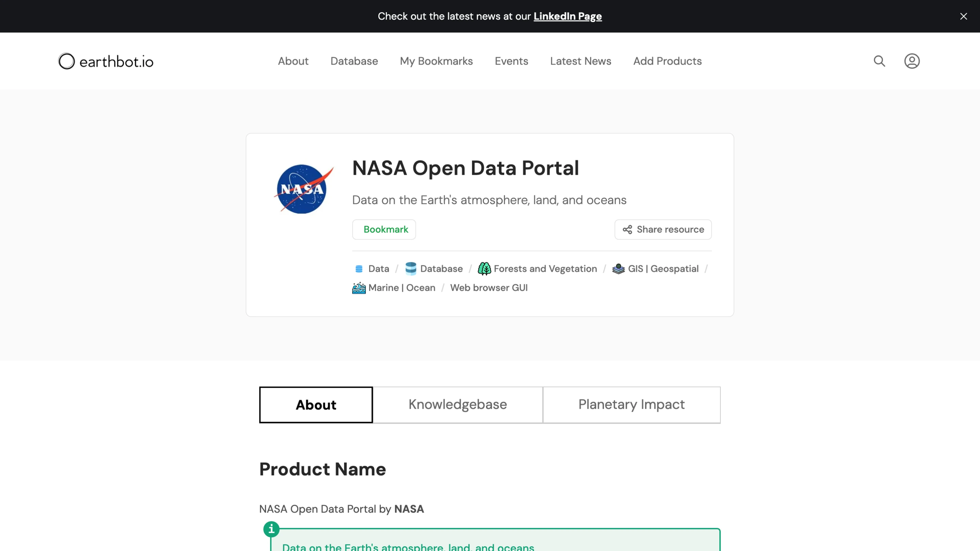This screenshot has height=551, width=980.
Task: Click the grey subtitle under the portal title
Action: pyautogui.click(x=489, y=200)
